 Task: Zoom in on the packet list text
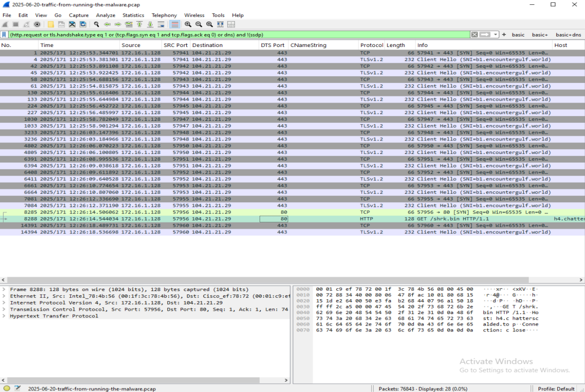pos(188,24)
